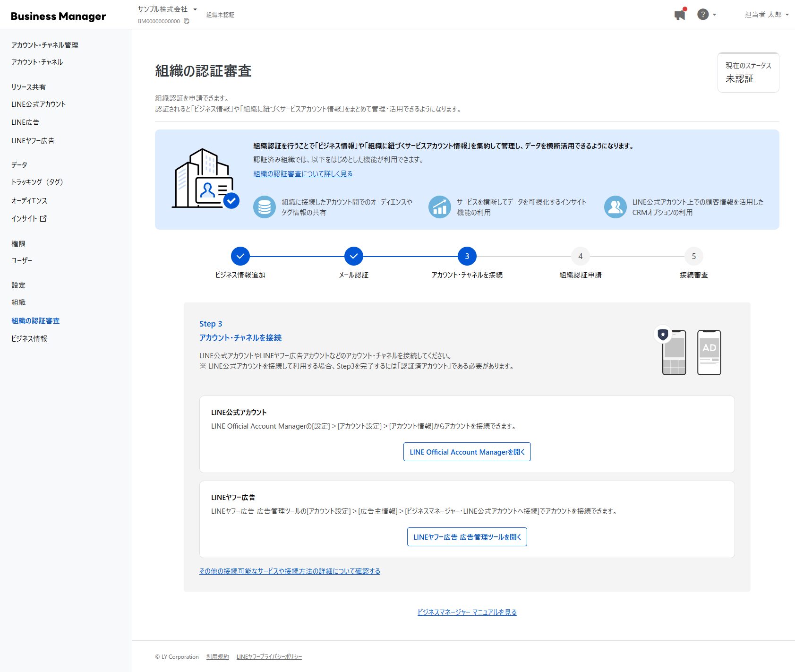Viewport: 795px width, 672px height.
Task: Click the 接続審査 step label
Action: coord(694,275)
